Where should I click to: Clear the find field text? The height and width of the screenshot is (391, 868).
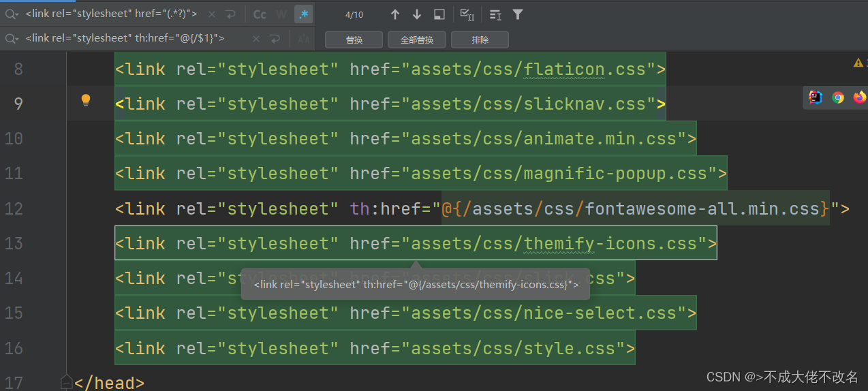pos(213,14)
